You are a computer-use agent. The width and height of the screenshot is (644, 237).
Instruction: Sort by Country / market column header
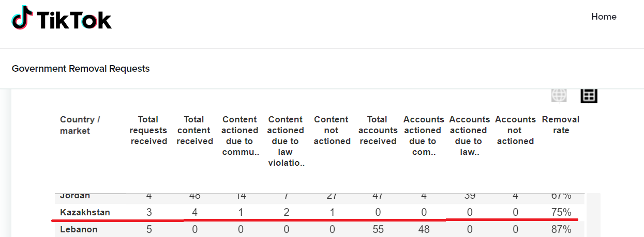point(80,125)
